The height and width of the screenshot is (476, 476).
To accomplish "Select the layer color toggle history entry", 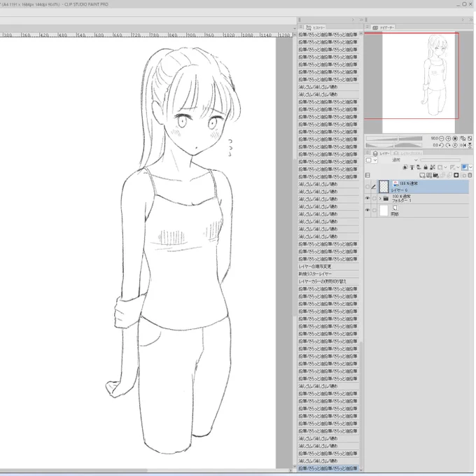I will 328,281.
